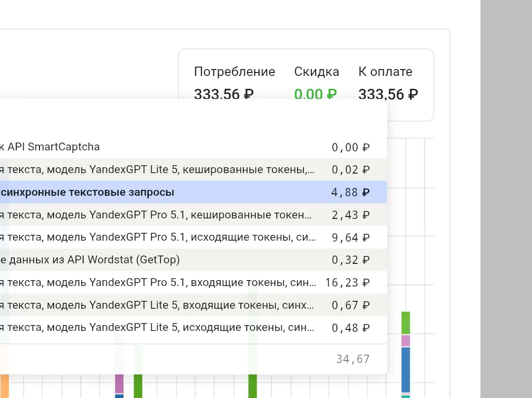Click the blue segment of stacked bar
This screenshot has height=398, width=532.
[x=405, y=370]
